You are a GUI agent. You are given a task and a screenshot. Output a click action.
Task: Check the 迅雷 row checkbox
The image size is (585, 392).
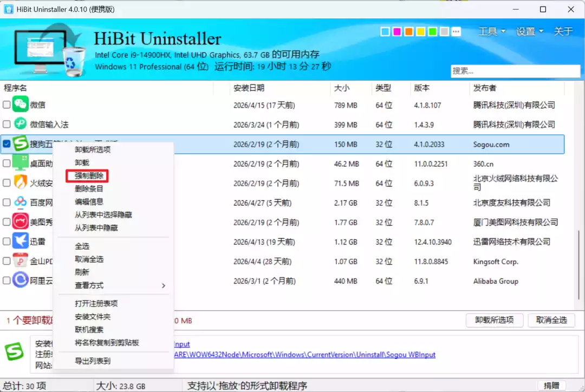6,241
